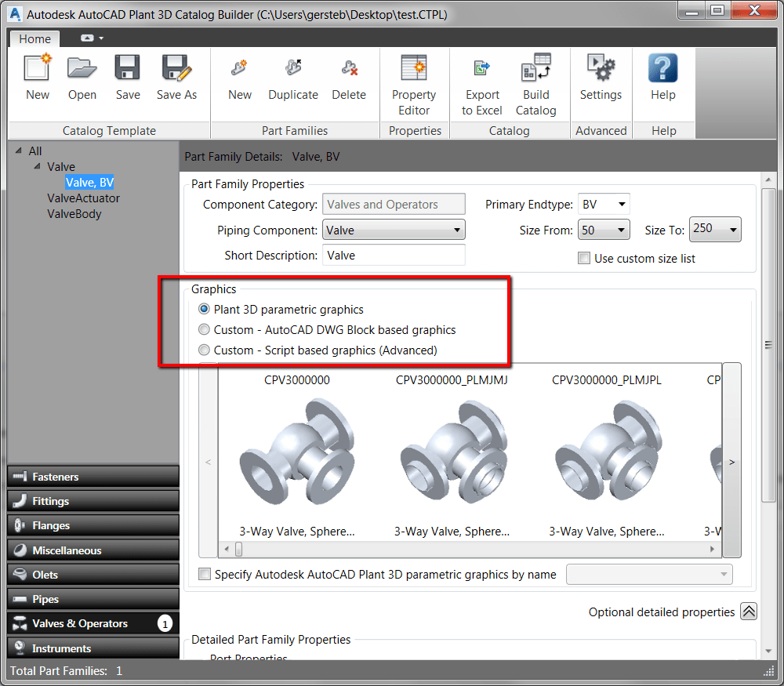Open the Olets category

tap(93, 575)
